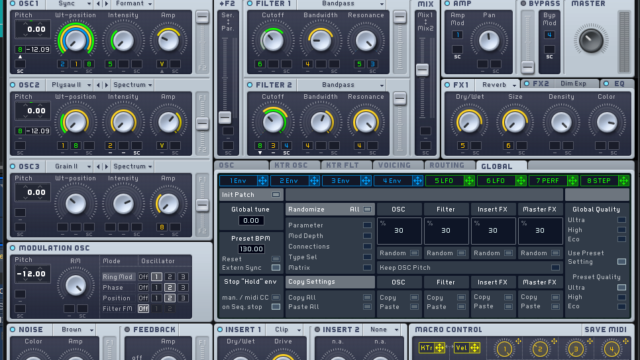
Task: Click the Filter 2 Resonance knob
Action: (x=365, y=122)
